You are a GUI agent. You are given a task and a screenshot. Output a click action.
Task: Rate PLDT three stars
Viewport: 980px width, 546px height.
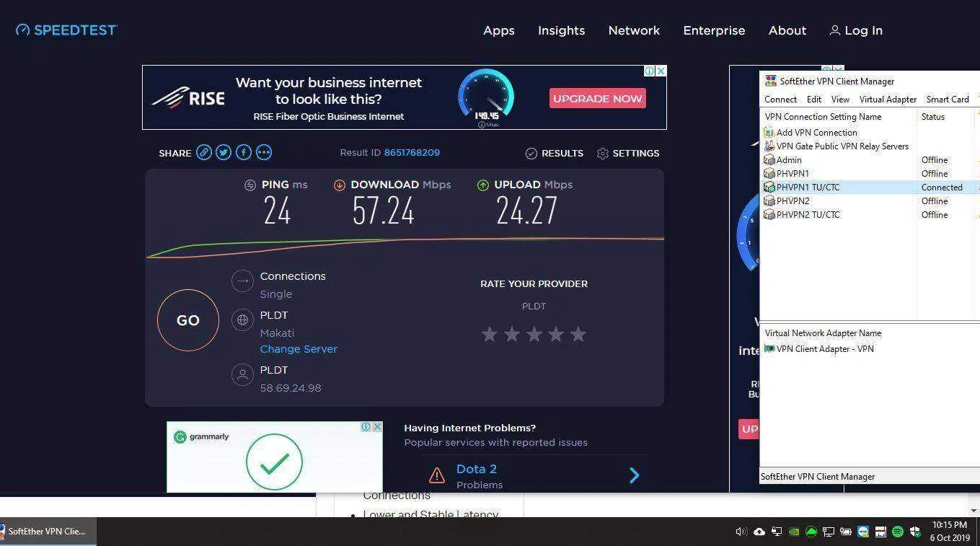(534, 334)
